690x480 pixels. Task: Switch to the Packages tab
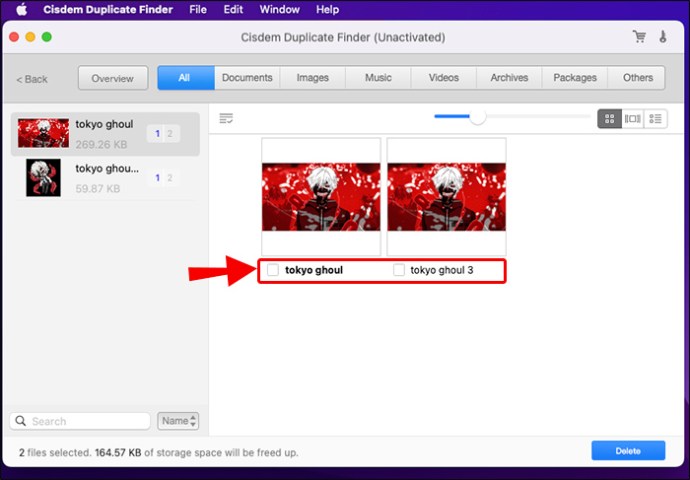[575, 78]
